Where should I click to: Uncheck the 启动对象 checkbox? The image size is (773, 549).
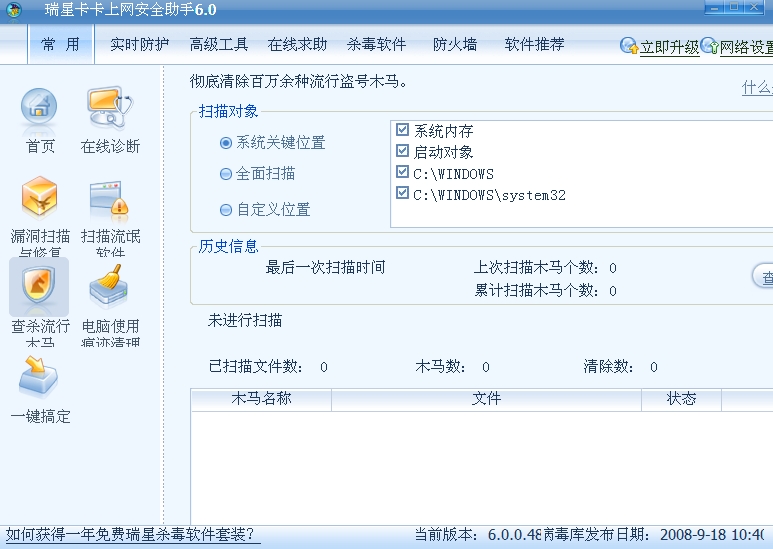(402, 151)
